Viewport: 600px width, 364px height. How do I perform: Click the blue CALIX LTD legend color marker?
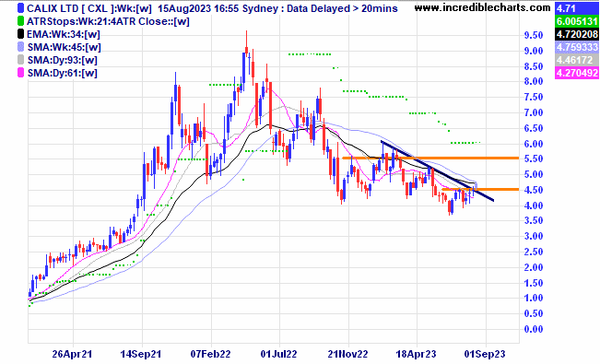tap(20, 8)
